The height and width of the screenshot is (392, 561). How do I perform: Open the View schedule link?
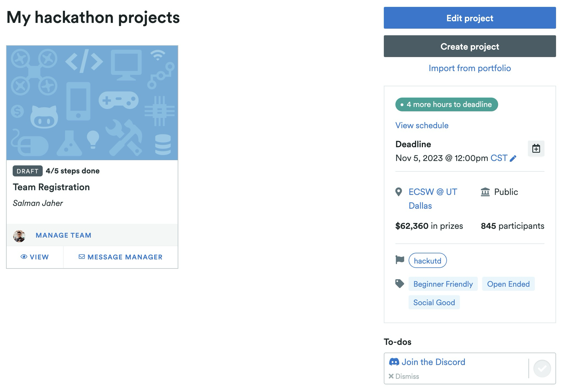[x=422, y=125]
